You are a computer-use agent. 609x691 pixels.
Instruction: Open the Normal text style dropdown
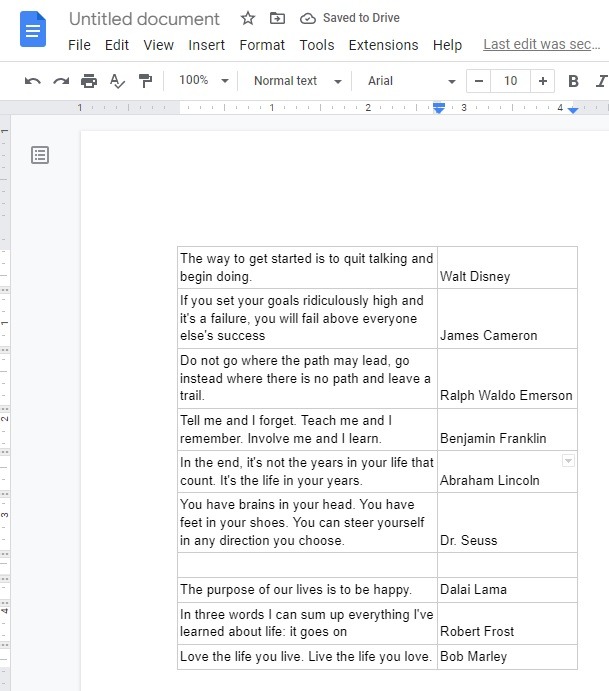tap(298, 81)
